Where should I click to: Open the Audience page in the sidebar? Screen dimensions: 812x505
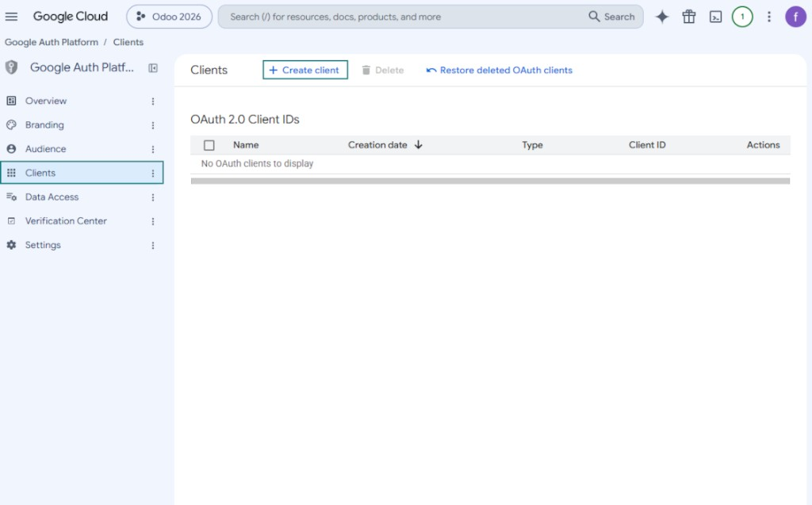[45, 149]
